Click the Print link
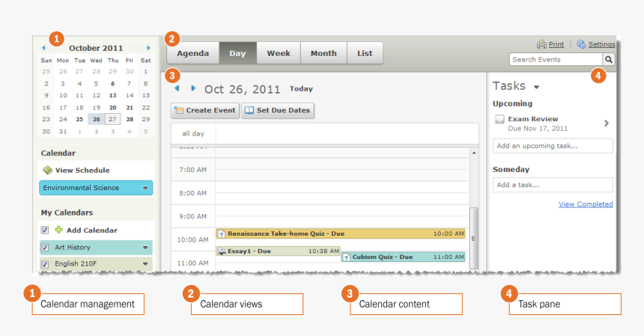644x336 pixels. [x=556, y=44]
